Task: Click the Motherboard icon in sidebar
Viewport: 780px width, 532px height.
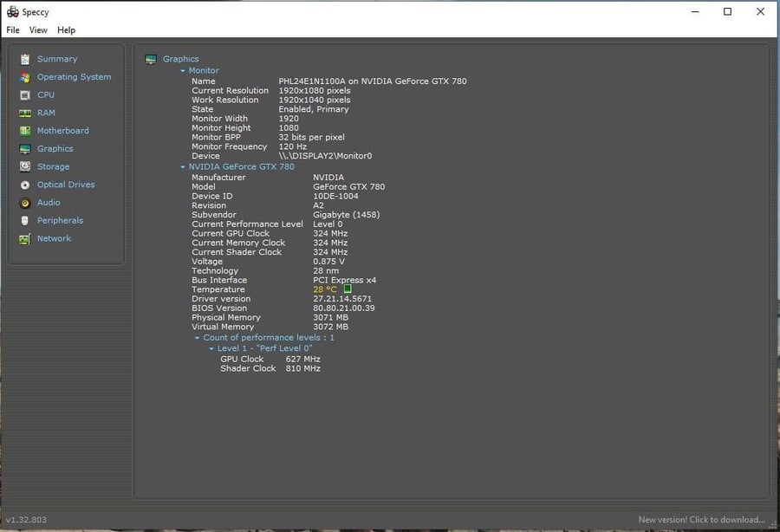Action: click(x=25, y=131)
